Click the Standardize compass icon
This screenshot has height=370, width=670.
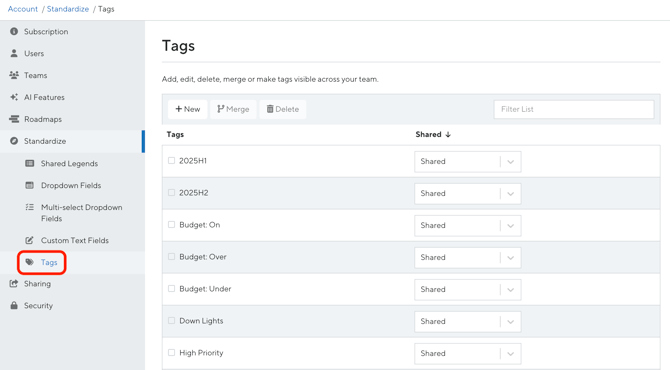14,141
